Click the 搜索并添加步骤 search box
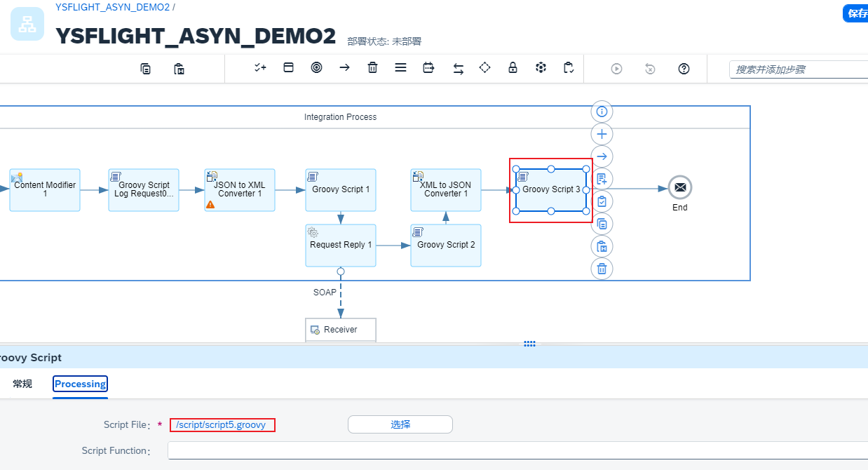868x470 pixels. tap(799, 69)
